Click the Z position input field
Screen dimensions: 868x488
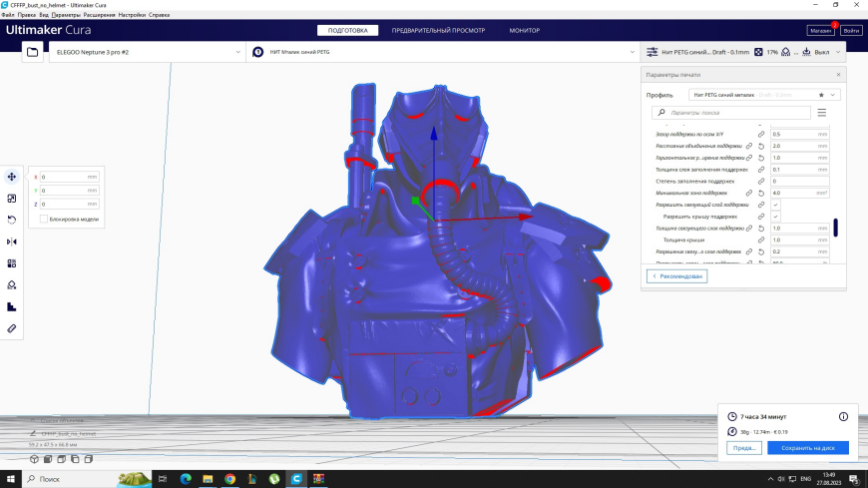pyautogui.click(x=69, y=204)
